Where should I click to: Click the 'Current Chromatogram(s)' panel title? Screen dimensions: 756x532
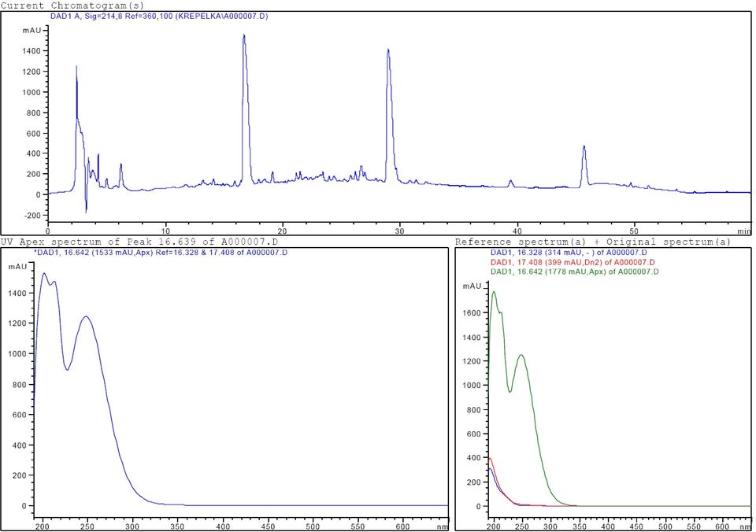pos(72,6)
